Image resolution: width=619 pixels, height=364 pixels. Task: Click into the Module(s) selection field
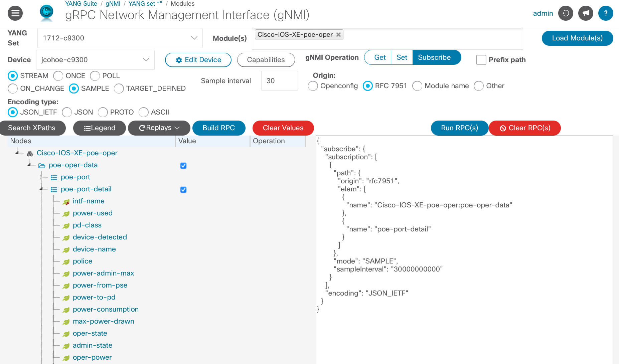[388, 38]
